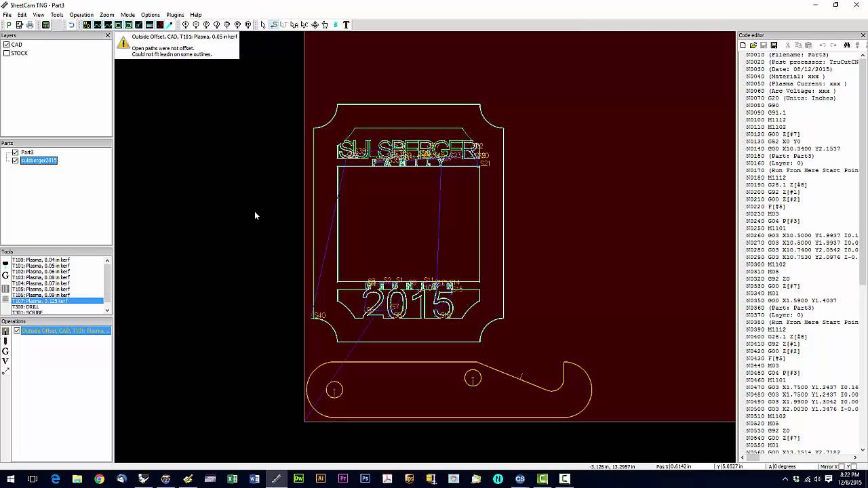
Task: Open the Options menu
Action: coord(151,15)
